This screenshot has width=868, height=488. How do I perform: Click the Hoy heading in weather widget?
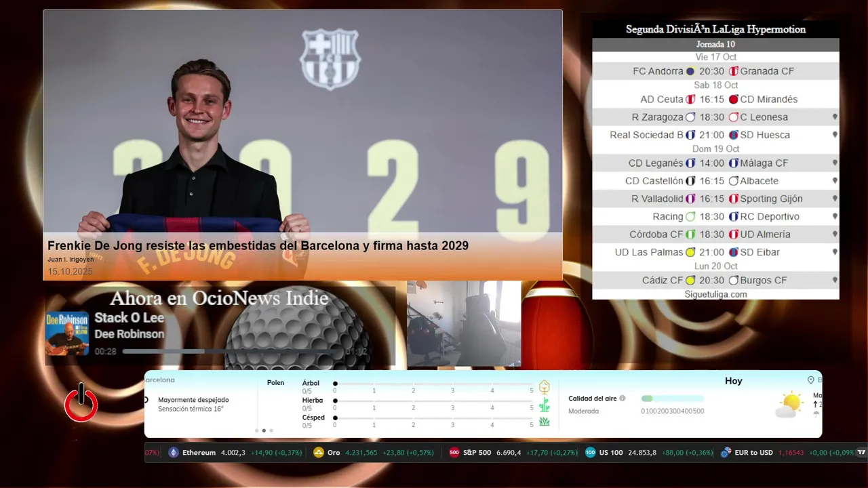pos(734,381)
